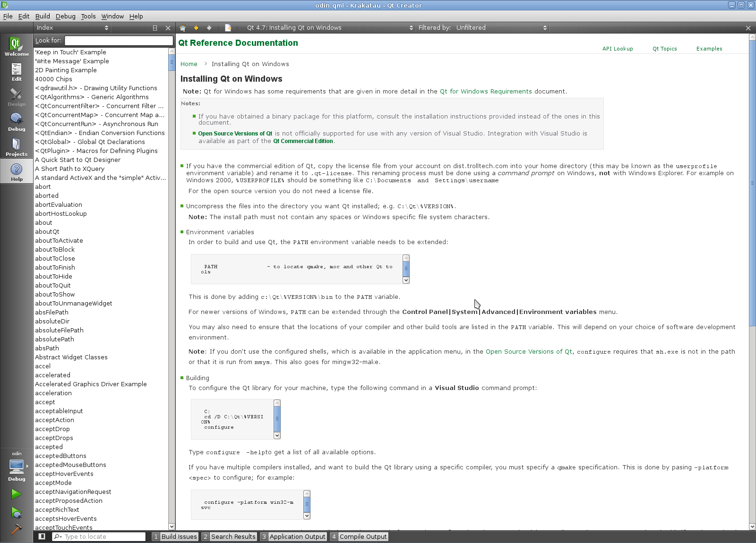Run the project with green play button
Viewport: 756px width, 543px height.
point(17,494)
